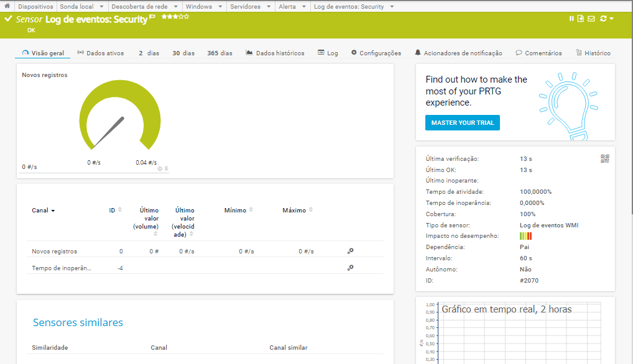Viewport: 633px width, 364px height.
Task: Click the Windows breadcrumb link
Action: pos(198,6)
